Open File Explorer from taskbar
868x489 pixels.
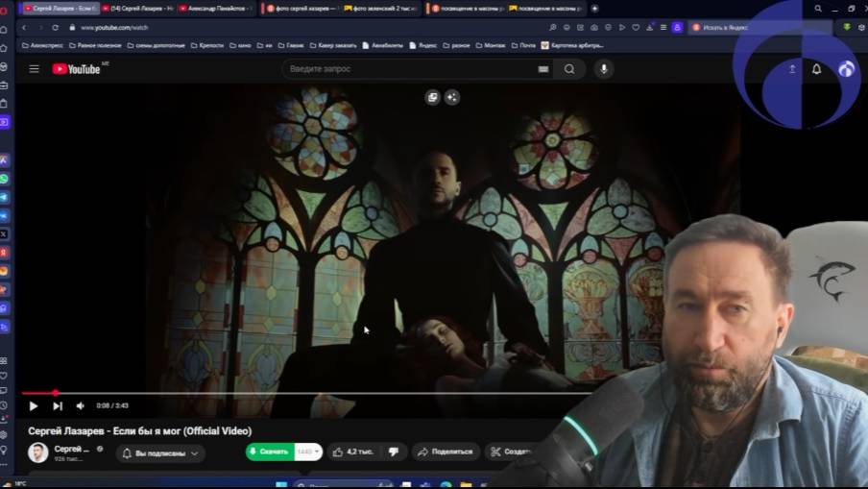click(466, 485)
